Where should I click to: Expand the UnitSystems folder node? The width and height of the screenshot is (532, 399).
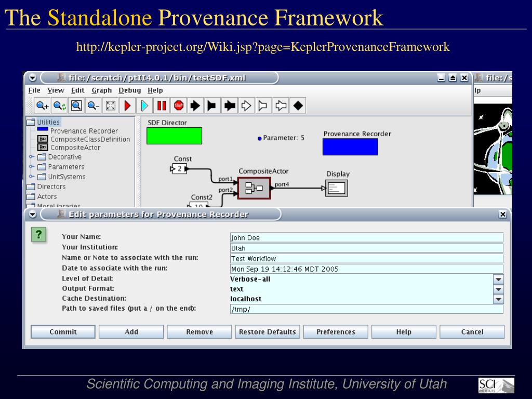(32, 177)
